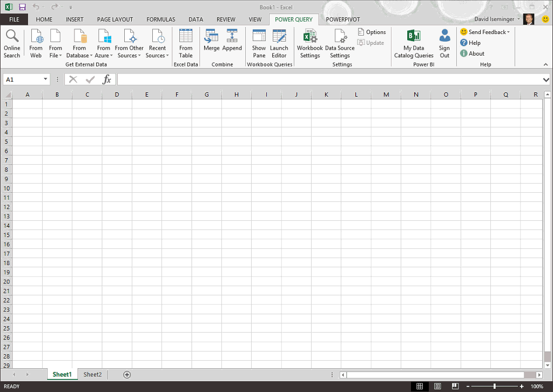Viewport: 553px width, 392px height.
Task: Switch to Page Break Preview view
Action: coord(455,387)
